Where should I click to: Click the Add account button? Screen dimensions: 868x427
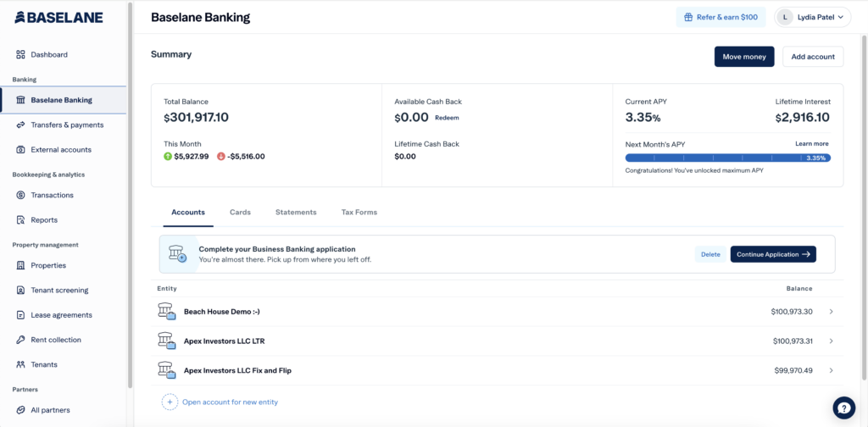[x=813, y=57]
